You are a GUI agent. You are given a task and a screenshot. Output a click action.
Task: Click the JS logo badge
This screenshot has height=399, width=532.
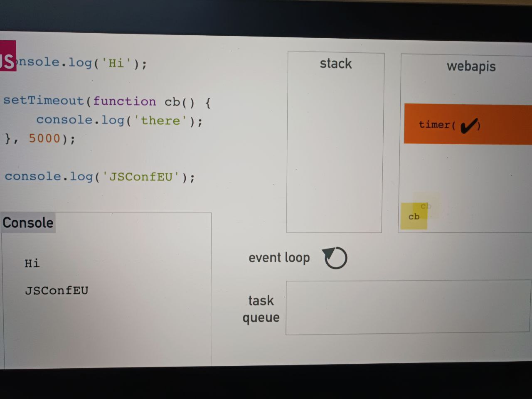coord(8,56)
